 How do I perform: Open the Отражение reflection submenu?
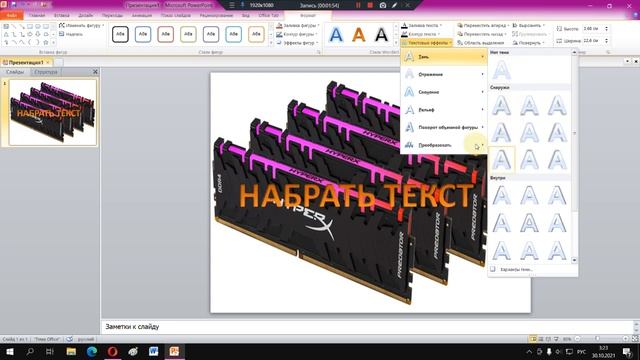pos(444,74)
